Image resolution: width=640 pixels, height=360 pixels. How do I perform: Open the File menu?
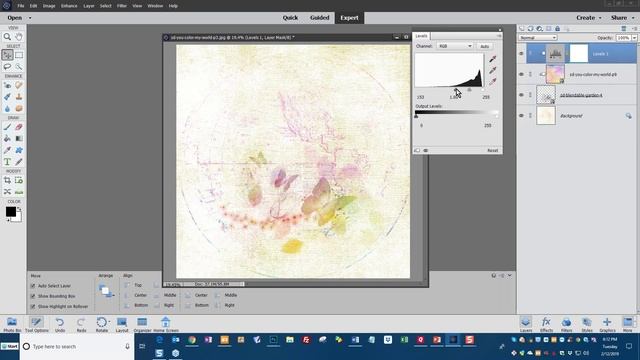pyautogui.click(x=20, y=6)
